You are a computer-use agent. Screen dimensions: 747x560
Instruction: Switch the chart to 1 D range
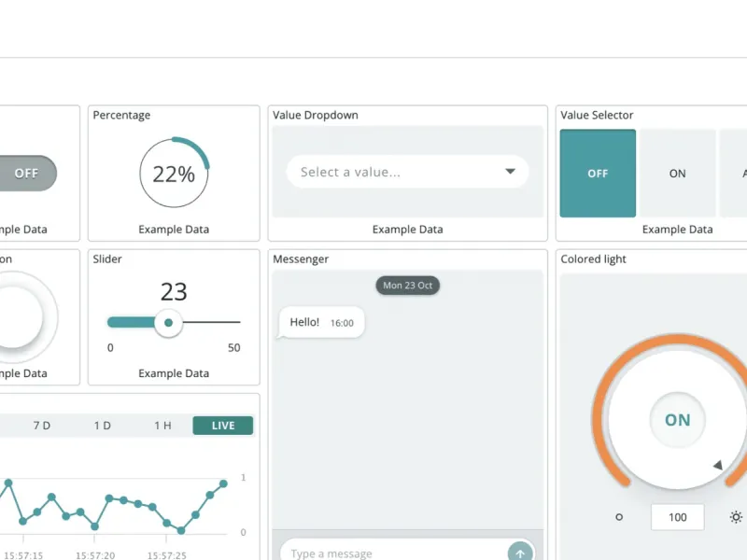click(x=103, y=426)
